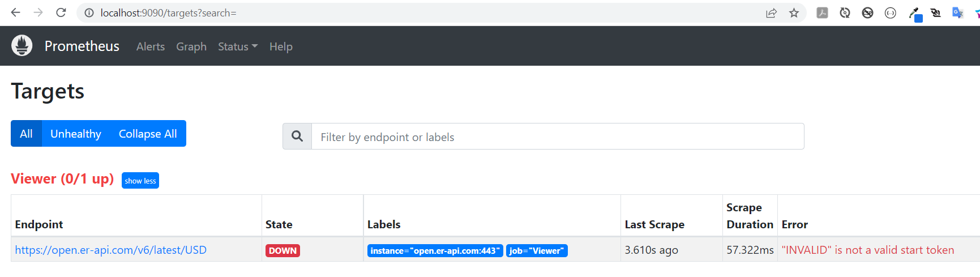
Task: Focus the filter by endpoint field
Action: (x=558, y=137)
